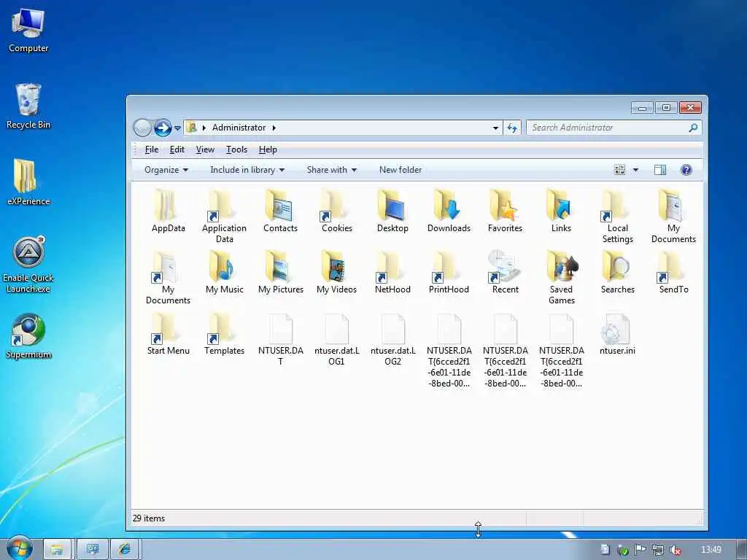Image resolution: width=747 pixels, height=560 pixels.
Task: Select the SendTo shortcut folder
Action: coord(673,272)
